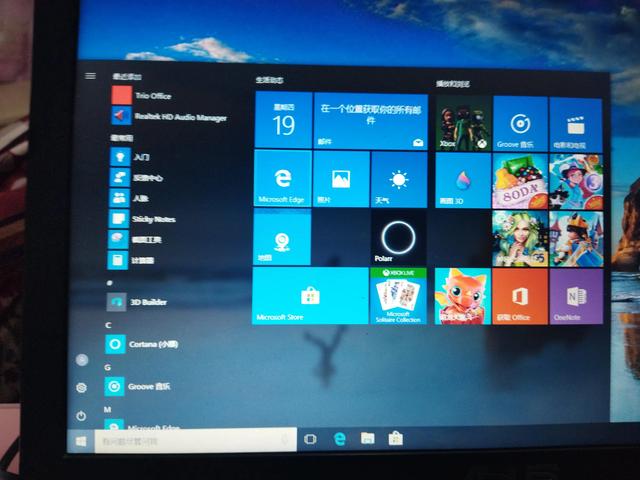Open the Weather sun tile

[x=399, y=180]
